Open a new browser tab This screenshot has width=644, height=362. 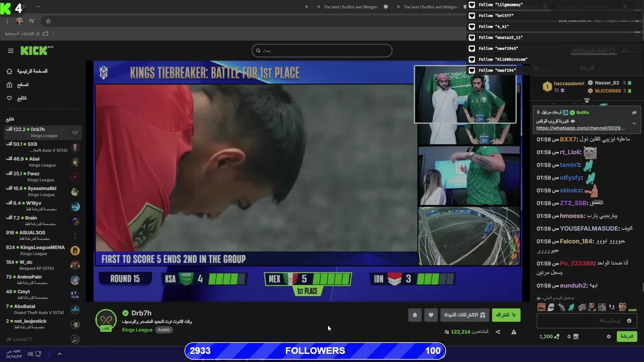pos(306,7)
